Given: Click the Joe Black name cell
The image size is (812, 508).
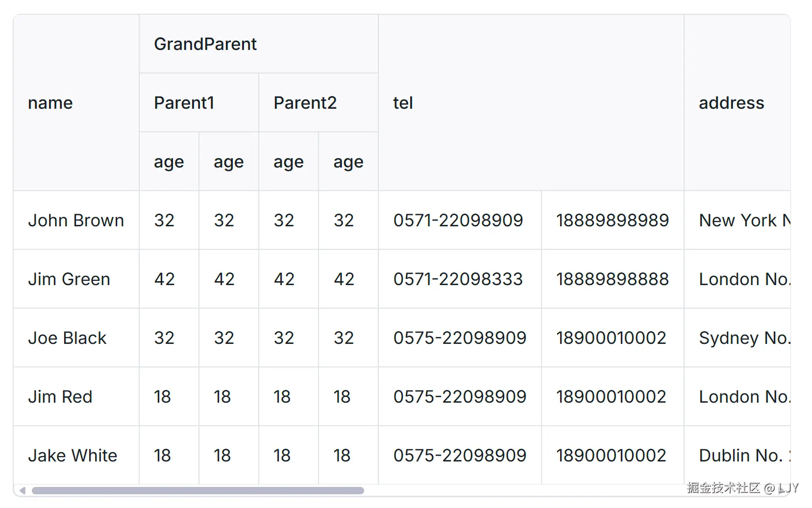Looking at the screenshot, I should (67, 338).
